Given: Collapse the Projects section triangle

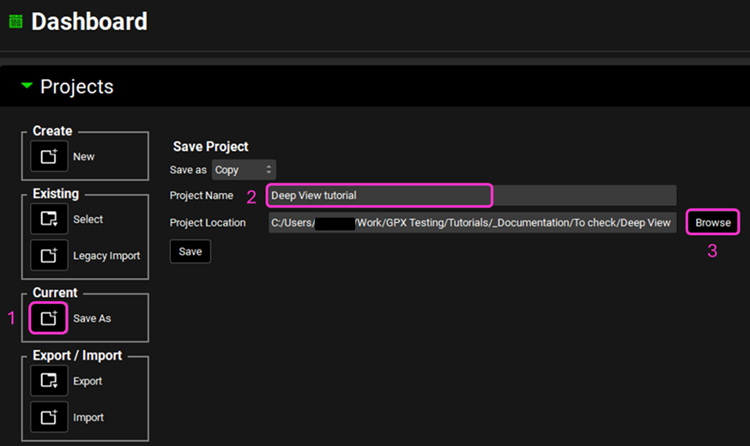Looking at the screenshot, I should point(27,87).
